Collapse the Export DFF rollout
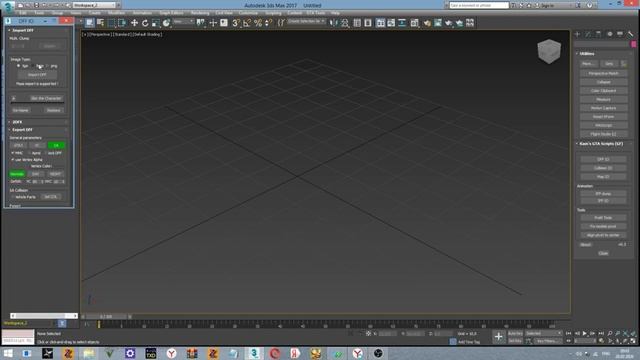The width and height of the screenshot is (640, 360). pos(22,130)
